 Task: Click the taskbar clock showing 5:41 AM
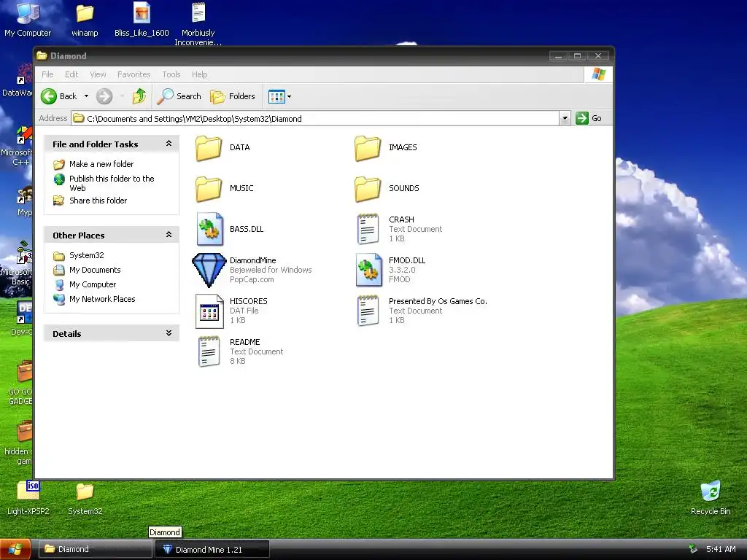[721, 549]
